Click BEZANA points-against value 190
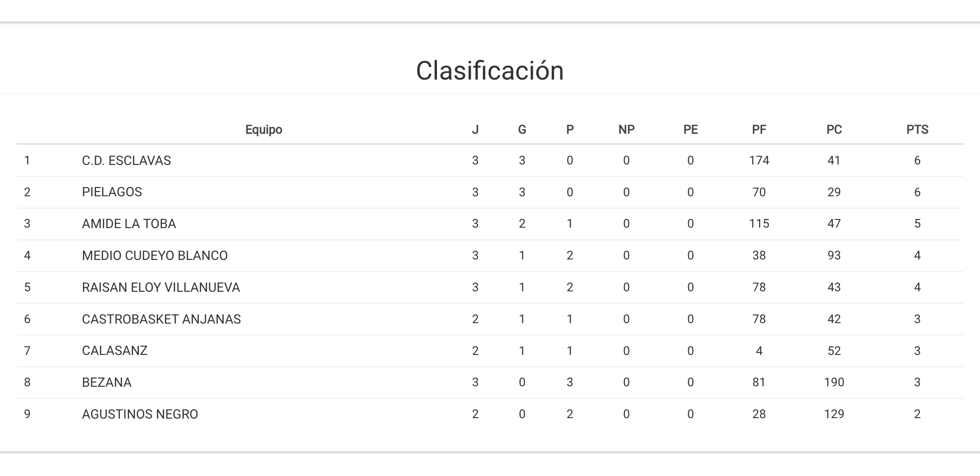The image size is (980, 476). click(834, 382)
